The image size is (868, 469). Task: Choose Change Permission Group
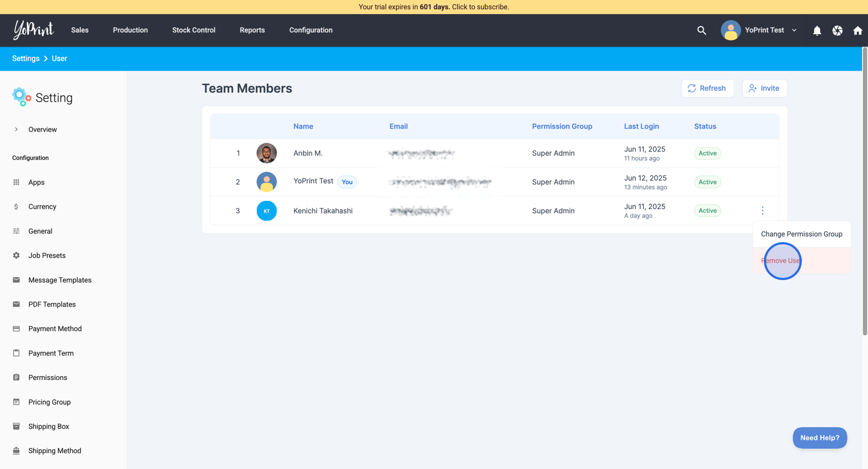click(801, 234)
